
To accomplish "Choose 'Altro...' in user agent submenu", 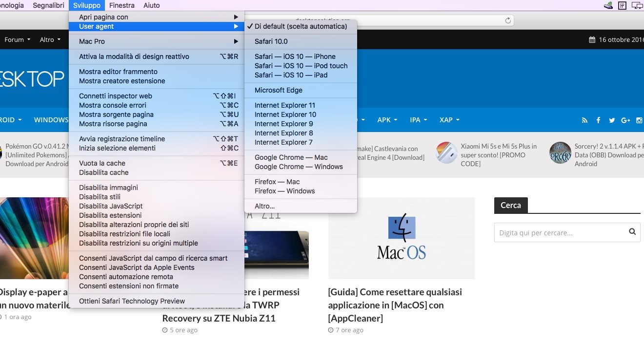I will 301,206.
